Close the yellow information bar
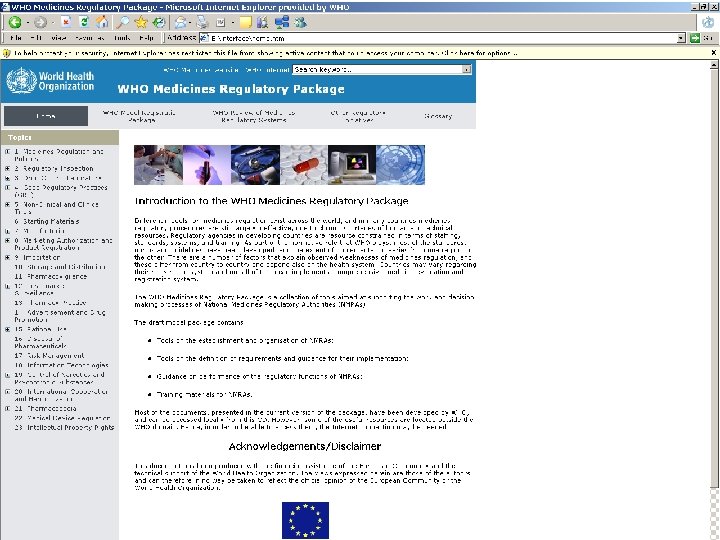 point(714,53)
